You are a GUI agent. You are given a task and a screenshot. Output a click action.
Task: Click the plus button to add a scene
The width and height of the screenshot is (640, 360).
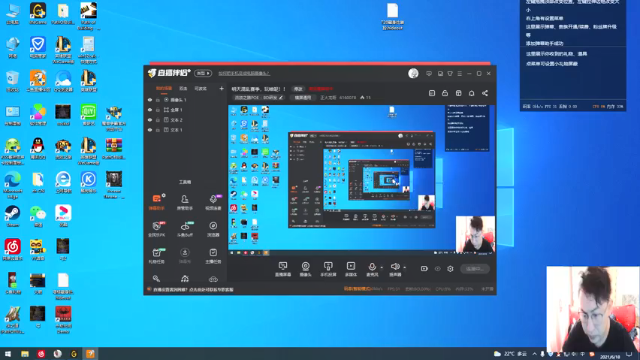point(221,88)
